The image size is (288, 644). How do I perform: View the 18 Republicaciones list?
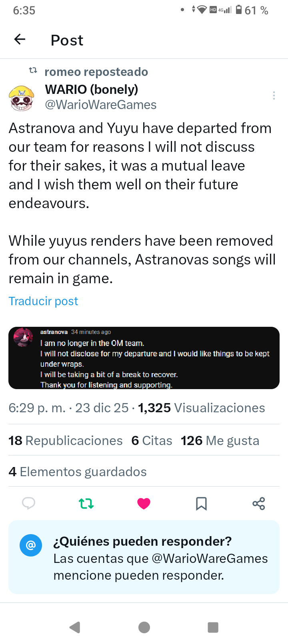click(66, 440)
